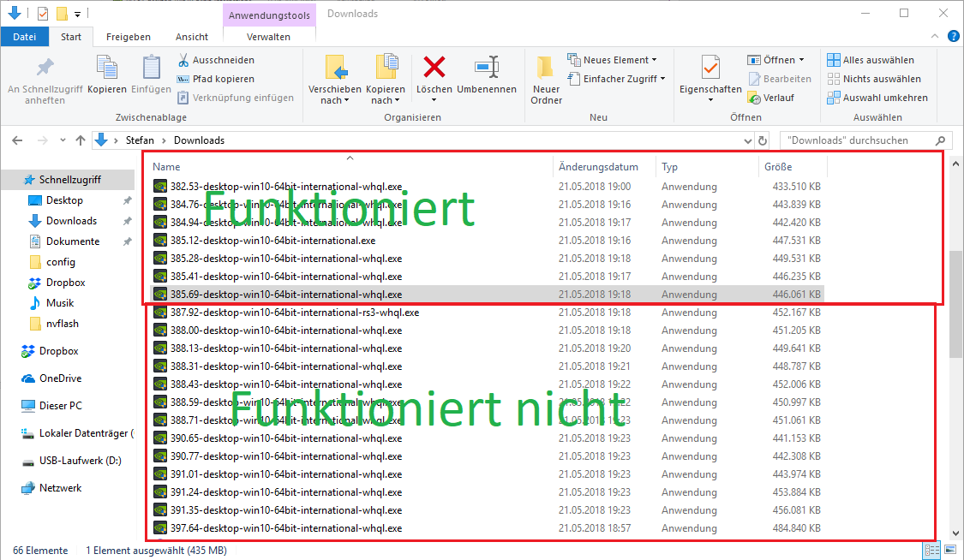The width and height of the screenshot is (964, 560).
Task: Select file 397.64-desktop-win10-64bit-international-whql.exe
Action: [487, 528]
